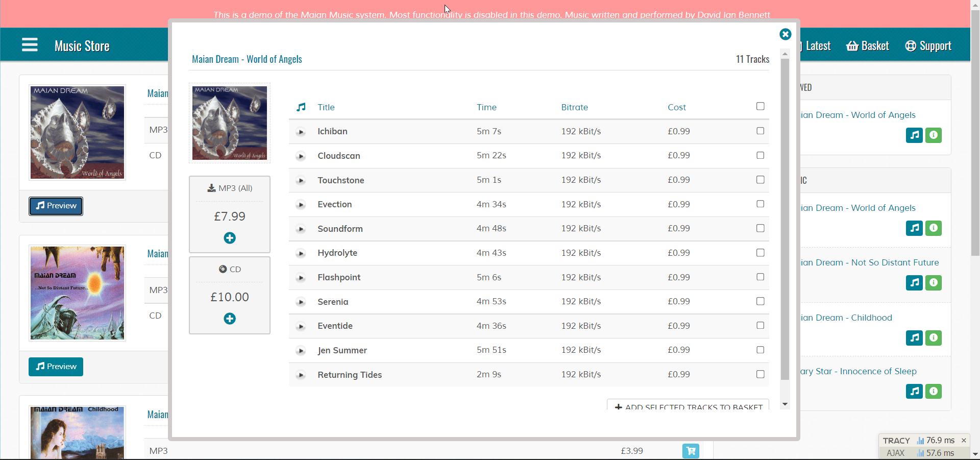
Task: Preview tracks for sidebar Not So Distant Future
Action: tap(914, 283)
